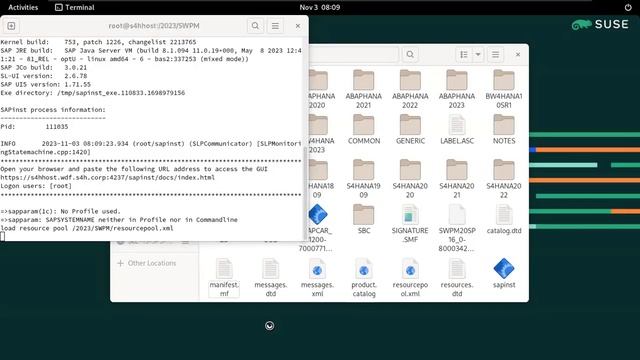This screenshot has height=360, width=640.
Task: Open view options dropdown in file manager
Action: (478, 54)
